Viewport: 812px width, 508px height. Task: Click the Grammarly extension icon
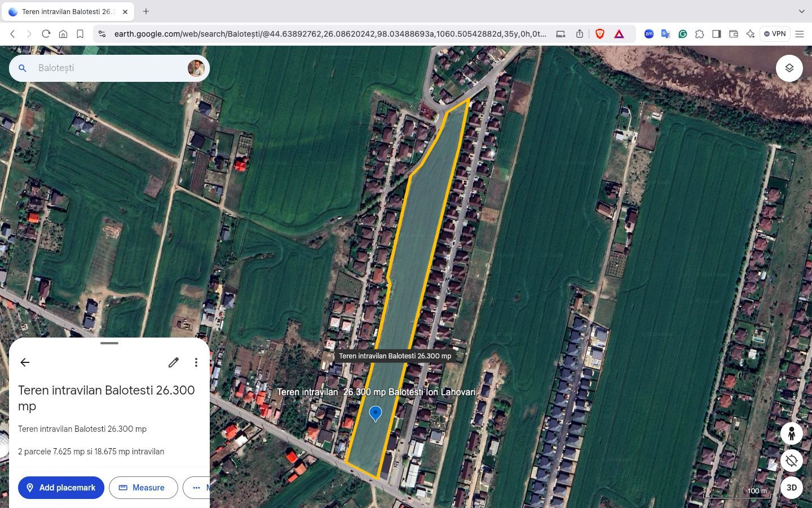(x=682, y=34)
